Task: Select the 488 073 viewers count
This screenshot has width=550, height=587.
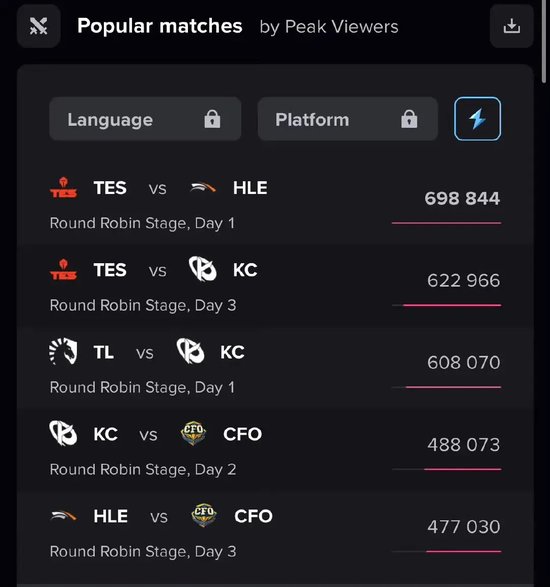Action: point(464,444)
